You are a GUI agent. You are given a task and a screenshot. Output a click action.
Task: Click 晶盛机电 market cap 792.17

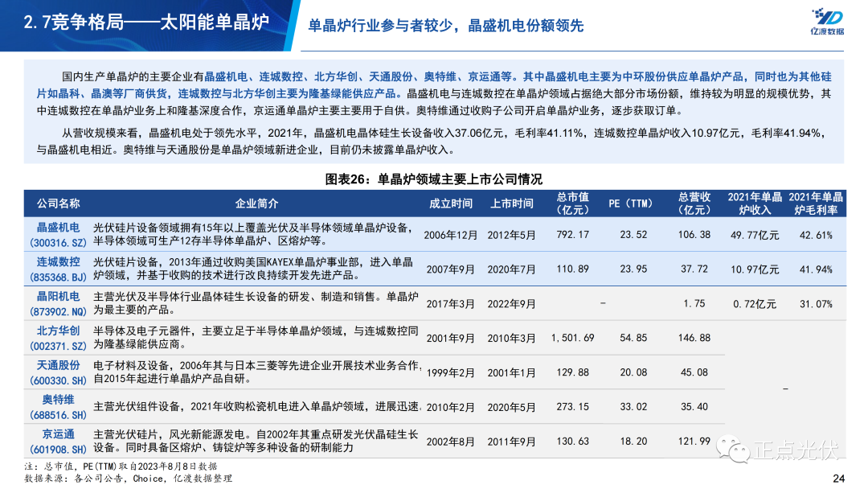click(x=572, y=235)
